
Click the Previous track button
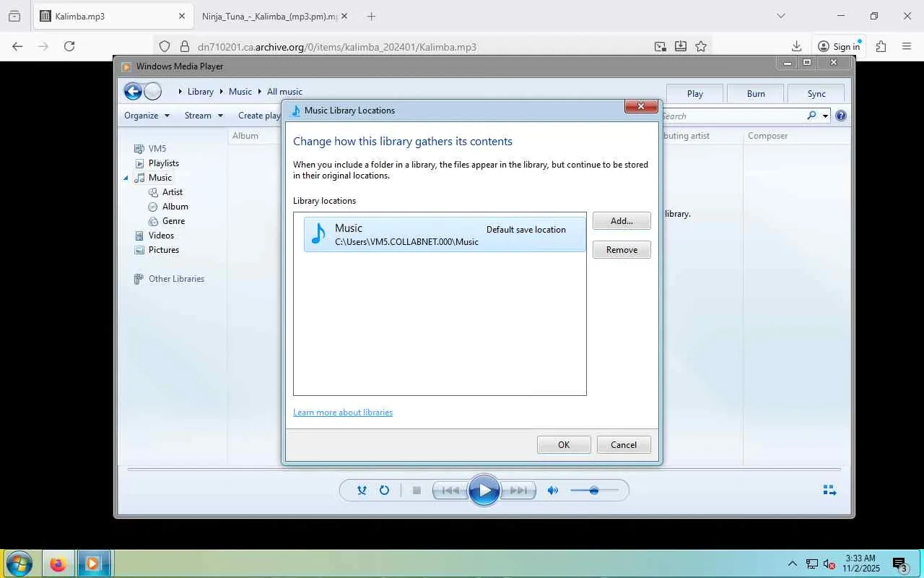point(450,491)
